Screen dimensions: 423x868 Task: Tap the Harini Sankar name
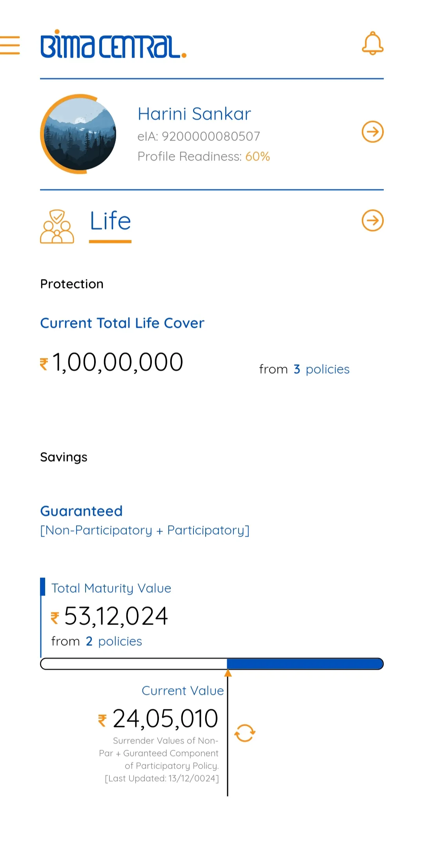point(194,114)
